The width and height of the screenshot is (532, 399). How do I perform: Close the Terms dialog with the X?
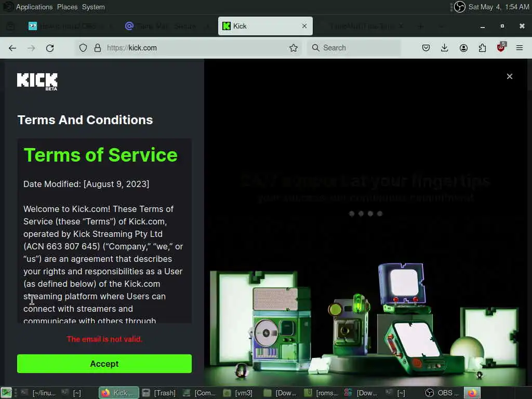pyautogui.click(x=509, y=76)
